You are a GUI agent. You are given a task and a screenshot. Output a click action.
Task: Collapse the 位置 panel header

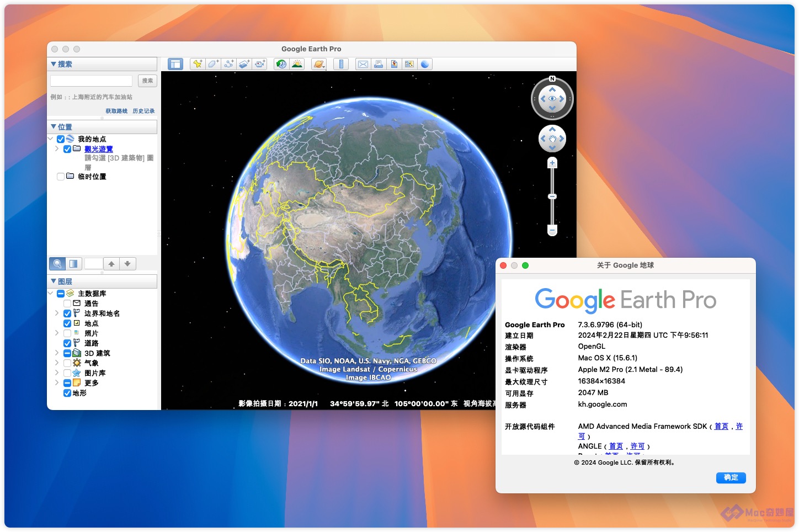coord(103,127)
